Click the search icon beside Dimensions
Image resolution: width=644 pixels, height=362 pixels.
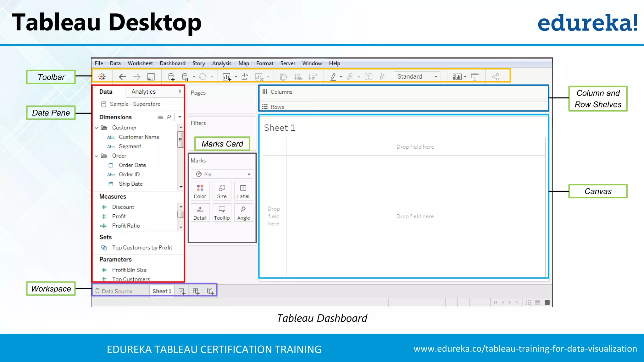pyautogui.click(x=169, y=117)
